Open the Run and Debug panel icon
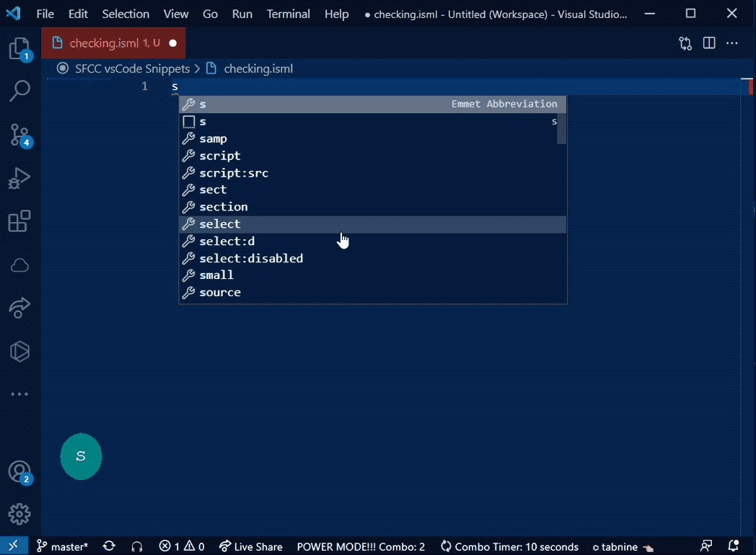The image size is (756, 555). pyautogui.click(x=19, y=178)
